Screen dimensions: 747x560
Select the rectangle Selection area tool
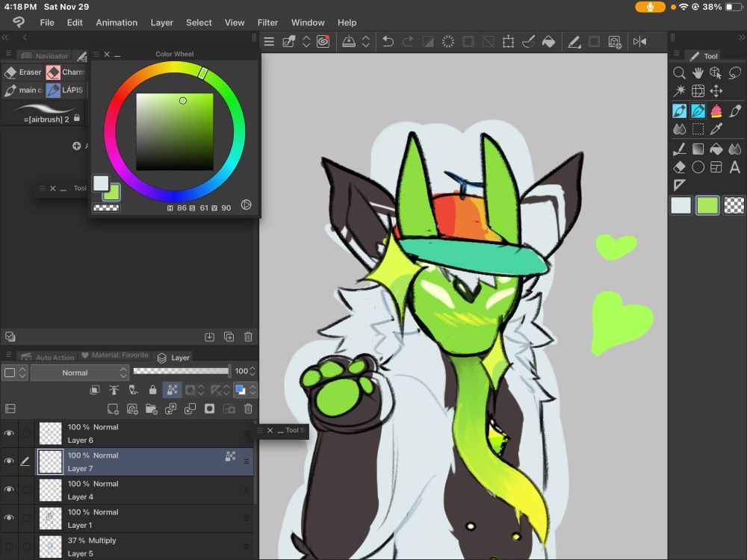pos(698,129)
